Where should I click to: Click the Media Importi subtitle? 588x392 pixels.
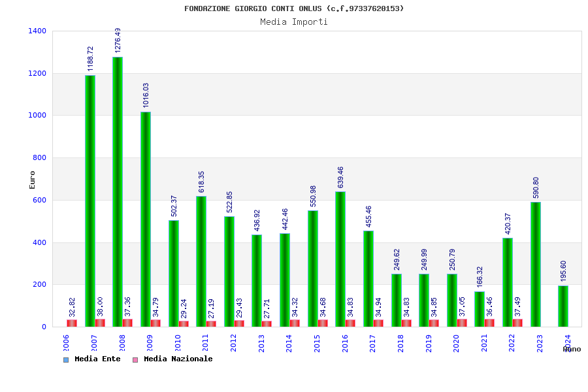tap(293, 22)
